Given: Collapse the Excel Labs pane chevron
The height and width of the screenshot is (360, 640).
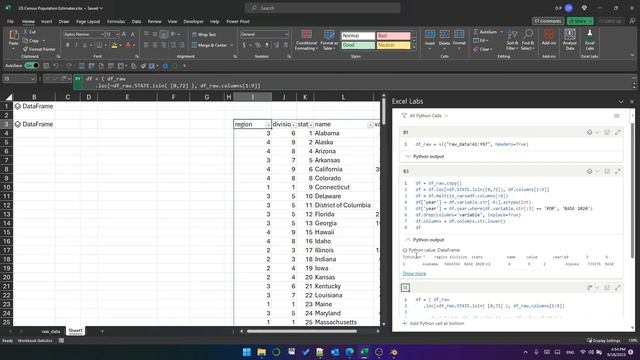Looking at the screenshot, I should point(621,102).
